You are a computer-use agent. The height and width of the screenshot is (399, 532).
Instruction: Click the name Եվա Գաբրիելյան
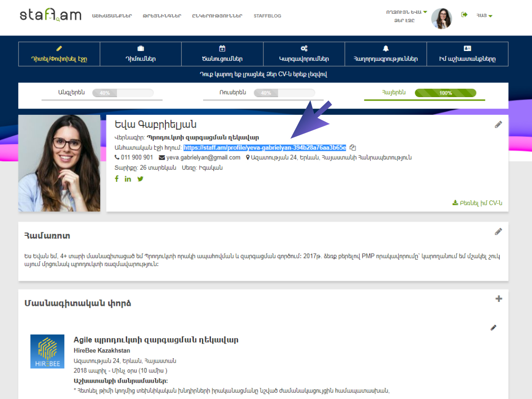(155, 125)
